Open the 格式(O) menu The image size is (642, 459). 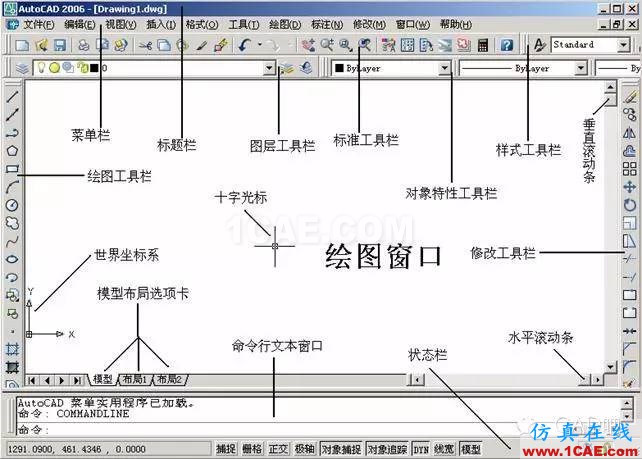(x=202, y=25)
